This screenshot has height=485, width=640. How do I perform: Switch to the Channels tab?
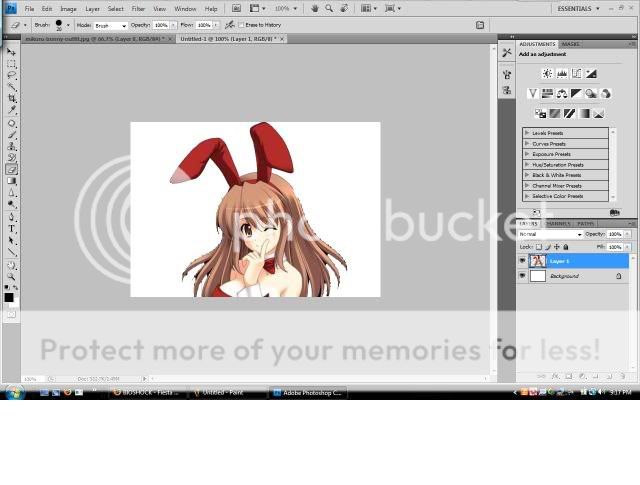(558, 224)
